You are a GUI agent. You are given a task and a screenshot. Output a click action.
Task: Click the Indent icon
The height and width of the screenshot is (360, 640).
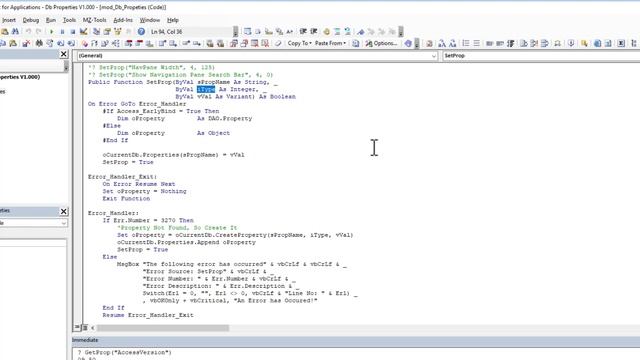tap(303, 31)
